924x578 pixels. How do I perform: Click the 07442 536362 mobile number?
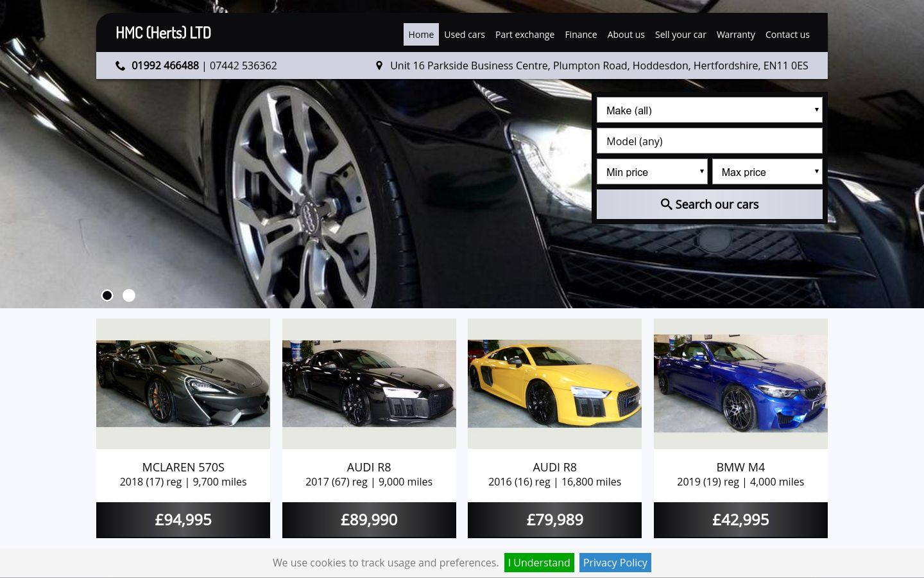coord(243,66)
